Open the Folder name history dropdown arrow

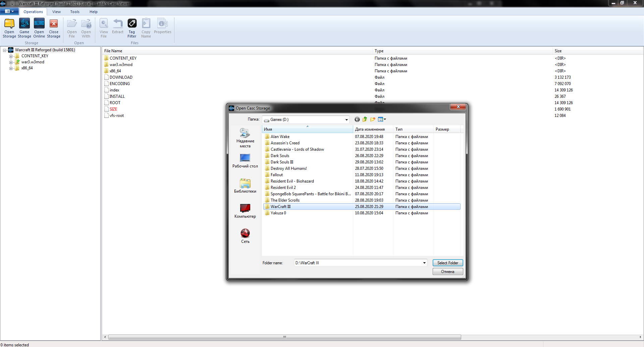point(424,263)
